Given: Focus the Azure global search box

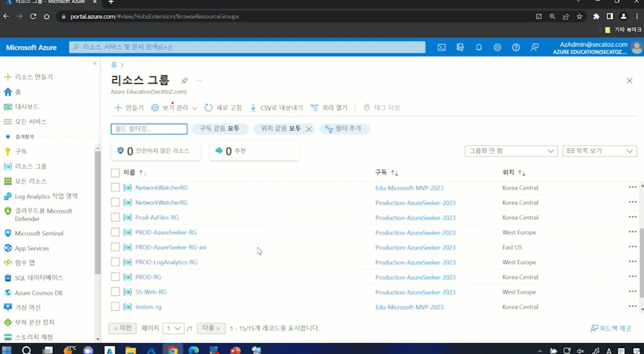Looking at the screenshot, I should tap(247, 47).
